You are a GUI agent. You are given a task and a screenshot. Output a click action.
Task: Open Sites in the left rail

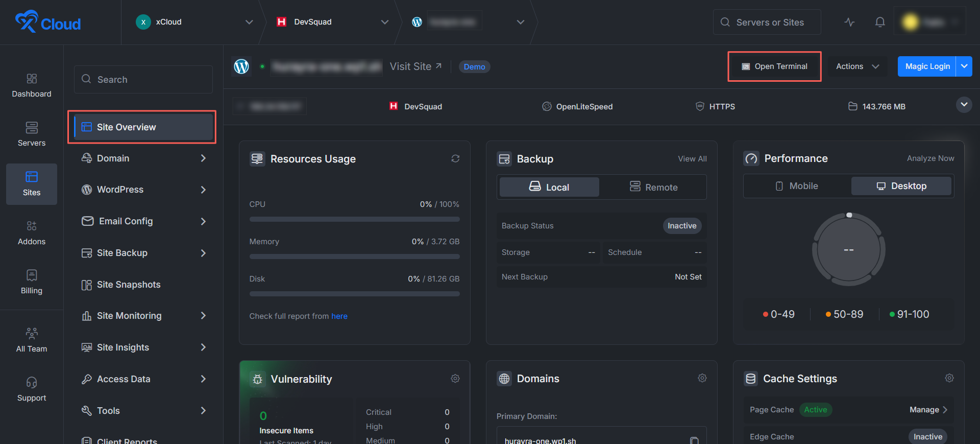tap(32, 184)
